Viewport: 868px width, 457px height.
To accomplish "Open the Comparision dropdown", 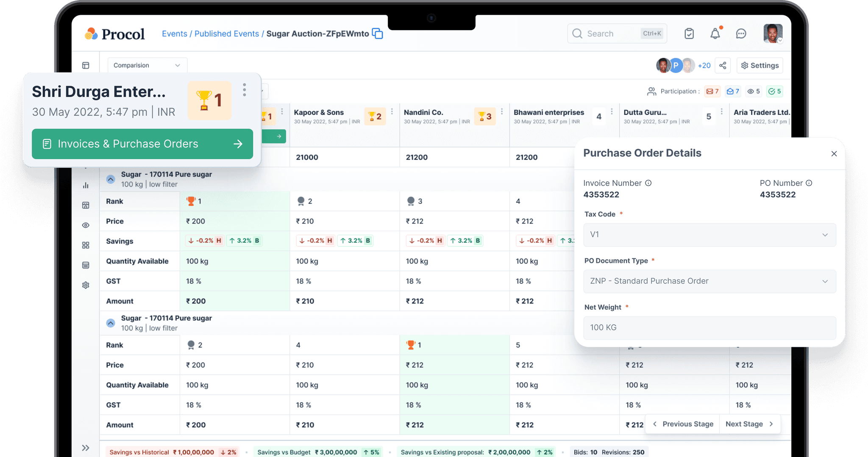I will click(x=147, y=65).
